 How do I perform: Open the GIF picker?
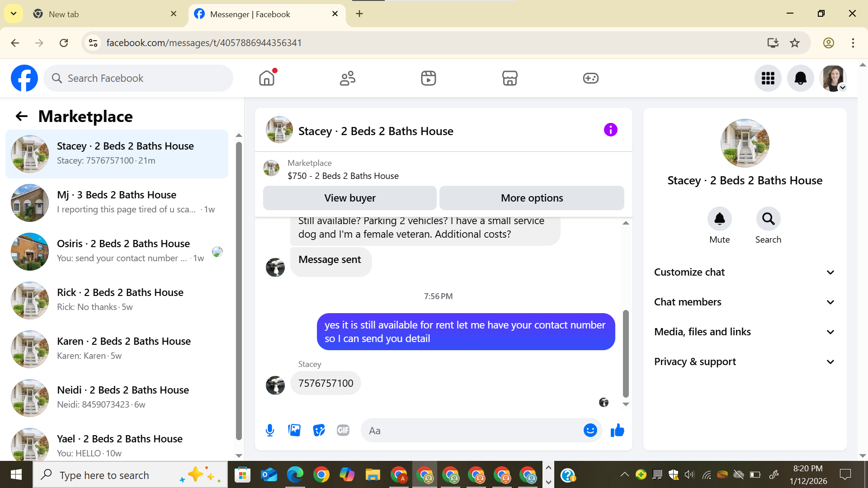(x=343, y=430)
